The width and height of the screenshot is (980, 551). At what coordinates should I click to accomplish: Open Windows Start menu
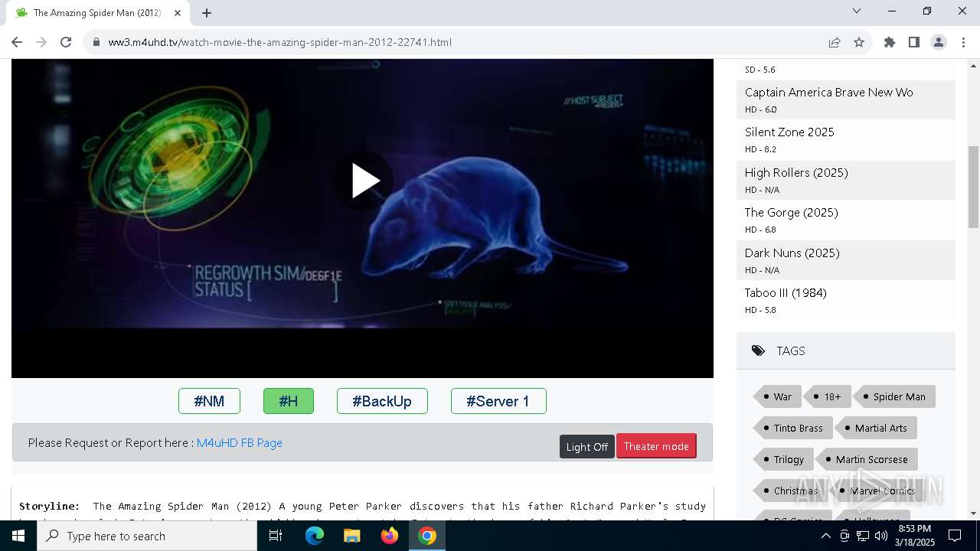click(x=18, y=536)
